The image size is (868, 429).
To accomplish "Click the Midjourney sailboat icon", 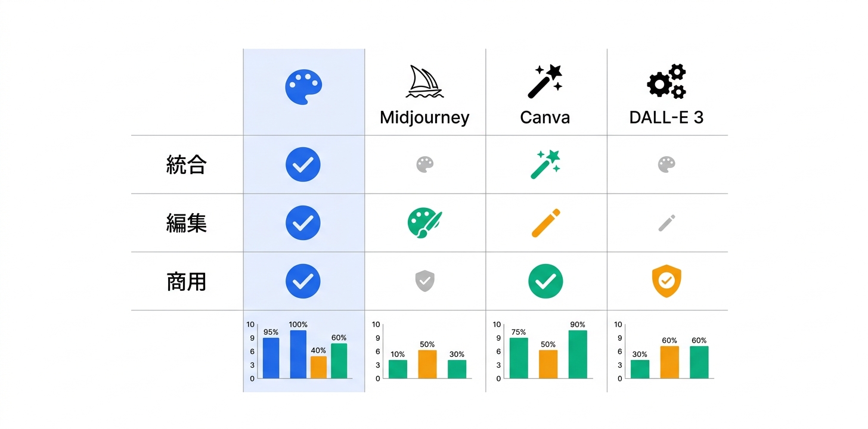I will [424, 81].
